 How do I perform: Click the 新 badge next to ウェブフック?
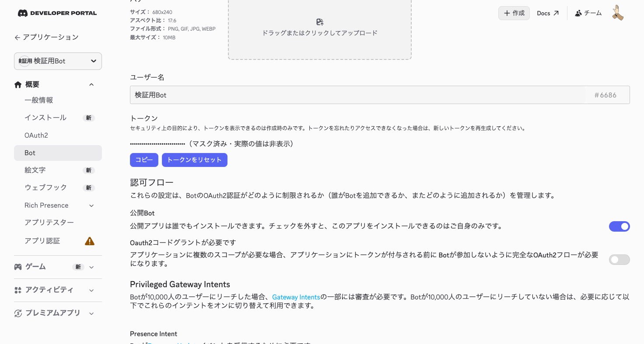[89, 188]
